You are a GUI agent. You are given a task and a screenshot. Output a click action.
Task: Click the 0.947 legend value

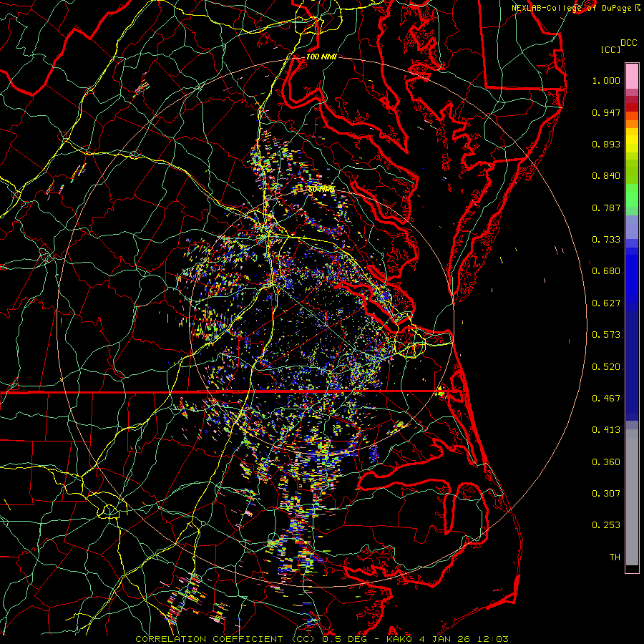point(606,112)
